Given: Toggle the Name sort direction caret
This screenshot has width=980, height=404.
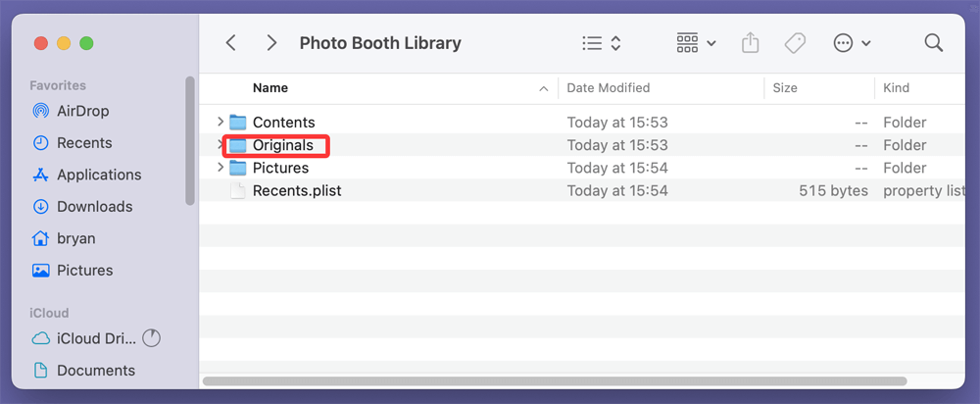Looking at the screenshot, I should click(544, 89).
